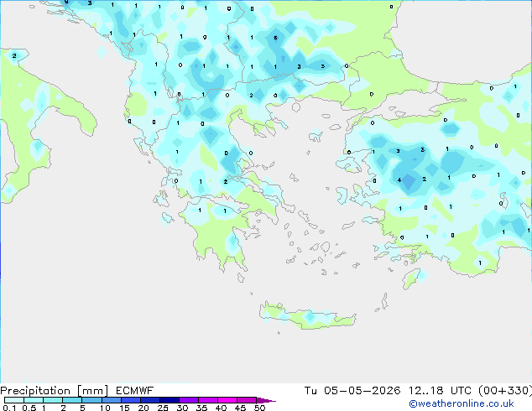Screen dimensions: 532x411
Task: Click the 30–35 mm purple legend swatch
Action: coord(189,400)
